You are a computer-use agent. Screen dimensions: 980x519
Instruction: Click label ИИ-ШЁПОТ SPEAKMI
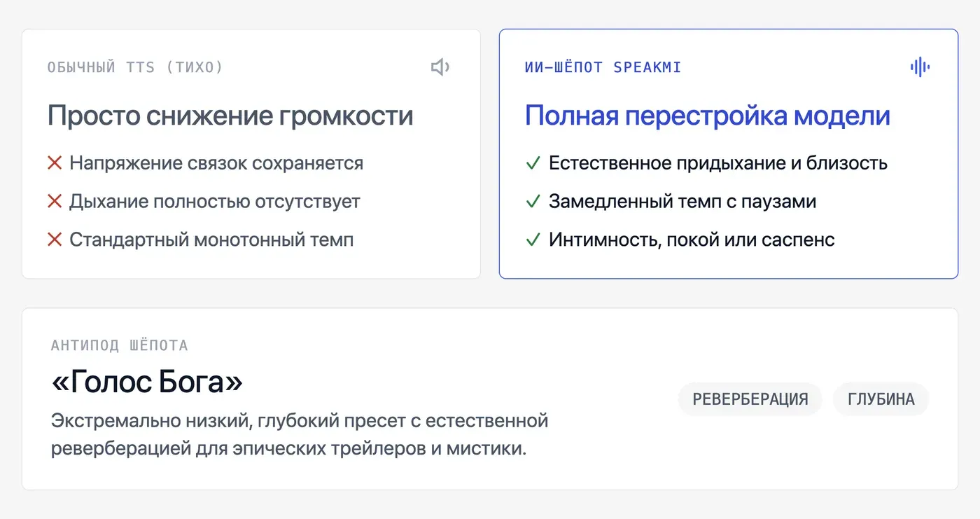[x=603, y=68]
